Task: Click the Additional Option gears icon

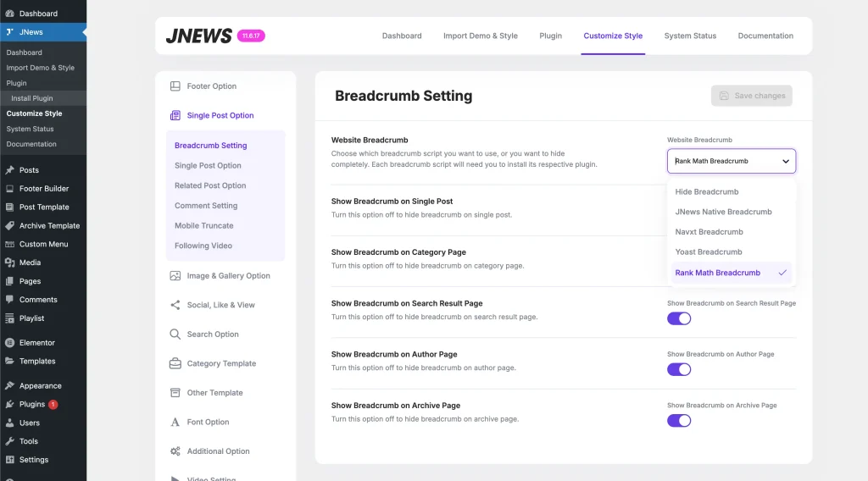Action: click(175, 451)
